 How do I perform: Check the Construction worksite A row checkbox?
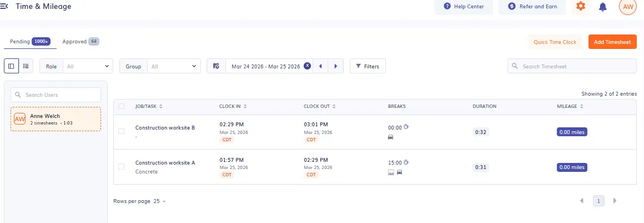121,167
